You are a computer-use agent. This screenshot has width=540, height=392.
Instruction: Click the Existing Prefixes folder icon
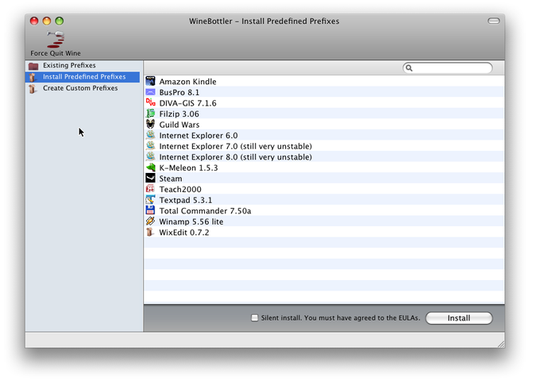33,66
